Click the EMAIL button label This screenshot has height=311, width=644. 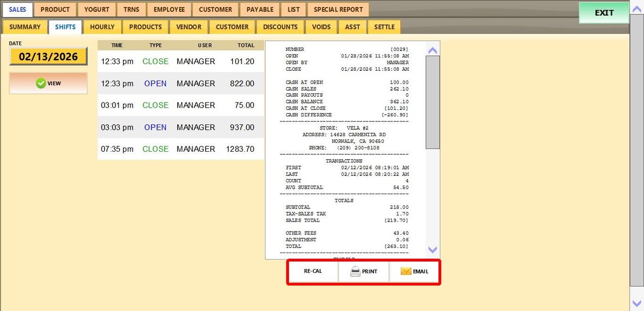coord(421,271)
